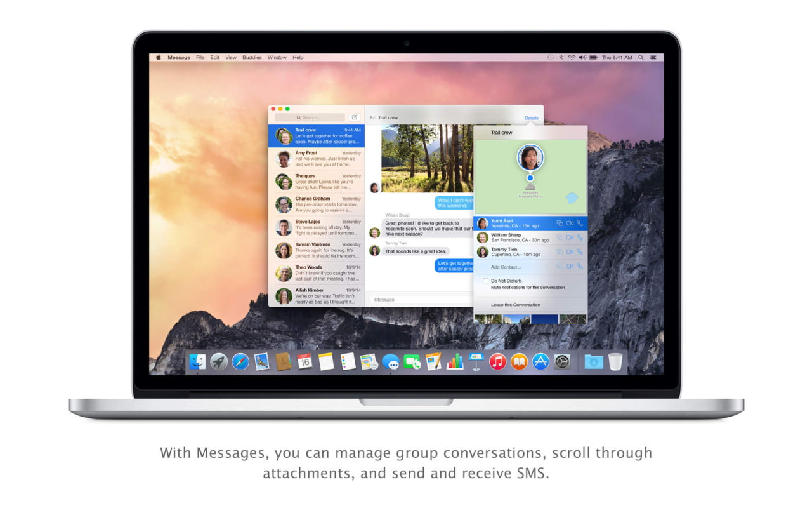Viewport: 812px width, 508px height.
Task: Open Spotlight search in menu bar
Action: pos(641,57)
